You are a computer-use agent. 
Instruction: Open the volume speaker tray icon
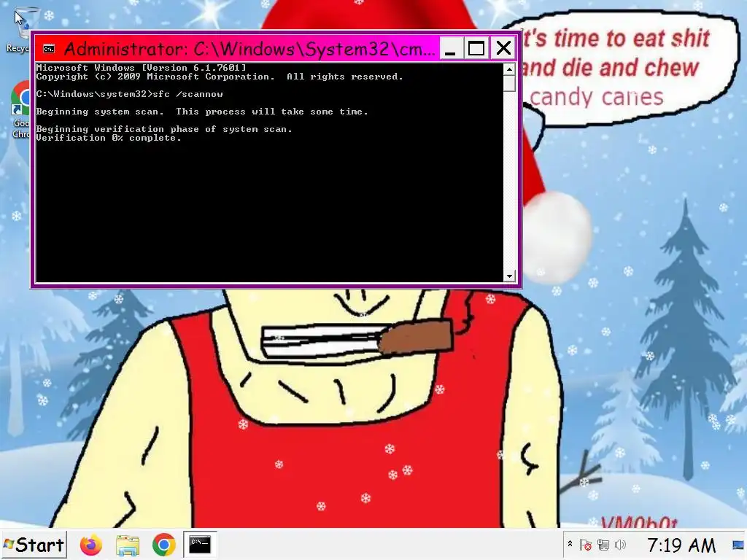pyautogui.click(x=620, y=545)
